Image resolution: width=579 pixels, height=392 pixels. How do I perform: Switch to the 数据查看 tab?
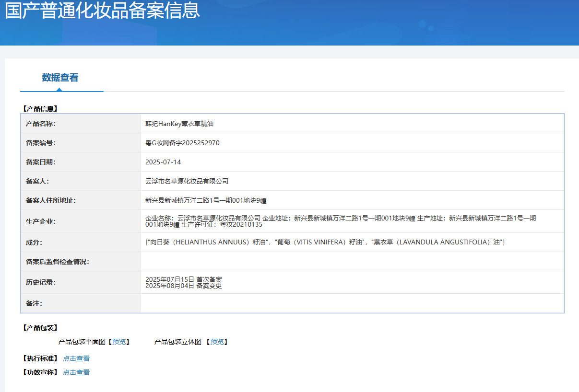tap(60, 78)
